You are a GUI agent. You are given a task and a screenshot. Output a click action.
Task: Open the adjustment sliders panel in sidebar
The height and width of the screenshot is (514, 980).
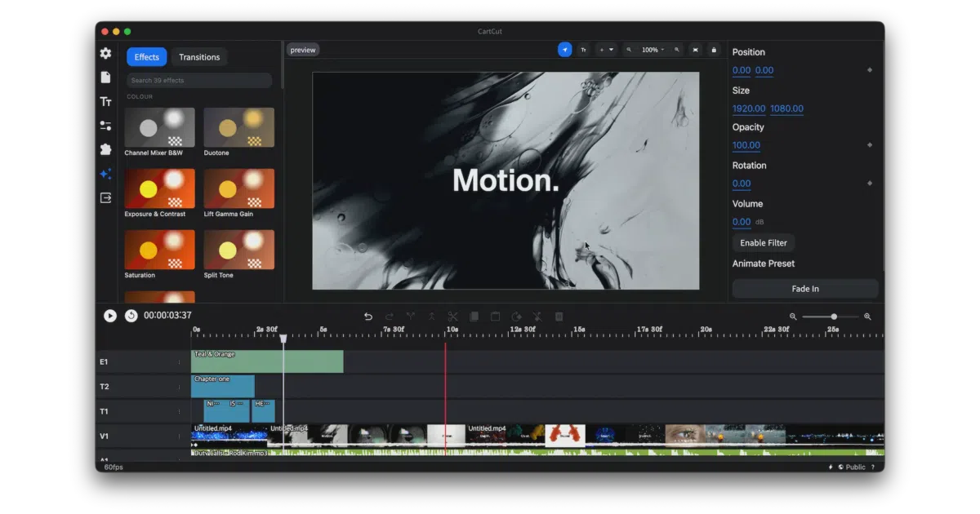[x=105, y=126]
